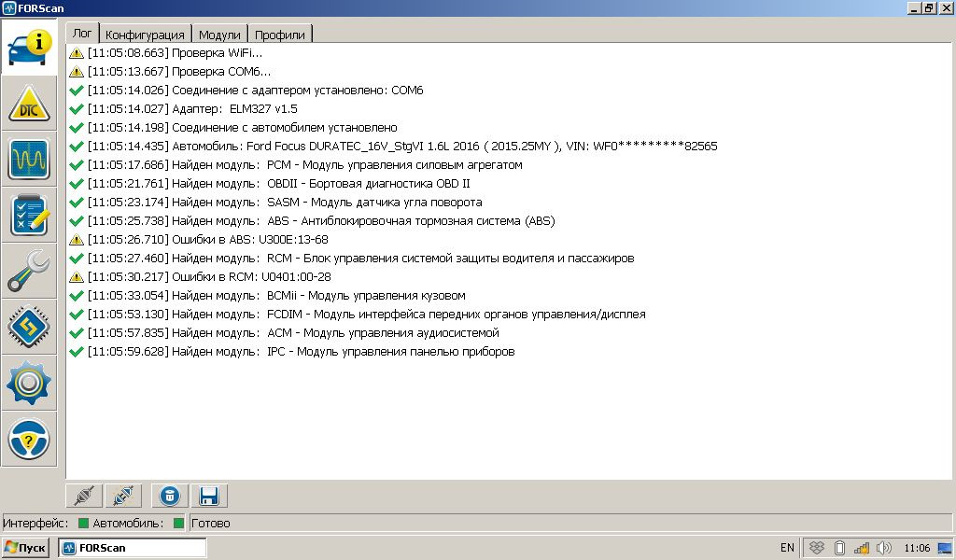Screen dimensions: 956x560
Task: Click the Автомобиль green status indicator
Action: coord(178,523)
